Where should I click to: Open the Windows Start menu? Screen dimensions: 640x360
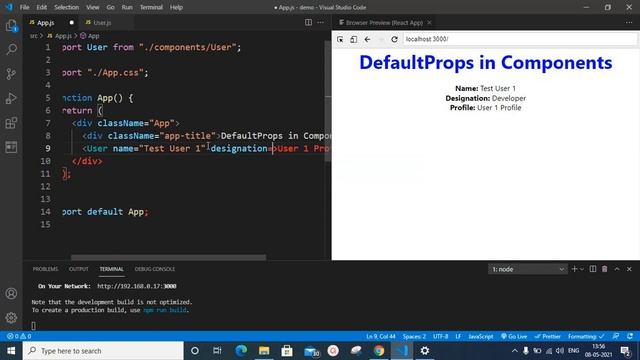pyautogui.click(x=11, y=351)
